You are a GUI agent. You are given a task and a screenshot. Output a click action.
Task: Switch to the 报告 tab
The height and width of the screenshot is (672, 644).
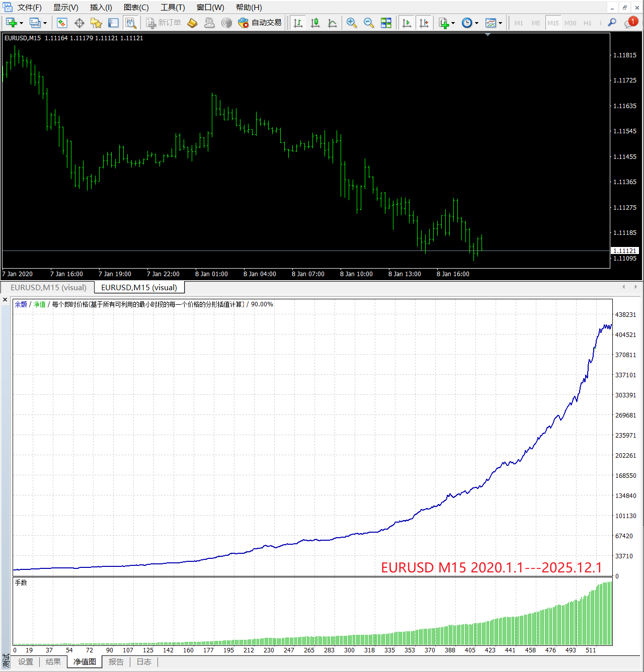point(116,662)
